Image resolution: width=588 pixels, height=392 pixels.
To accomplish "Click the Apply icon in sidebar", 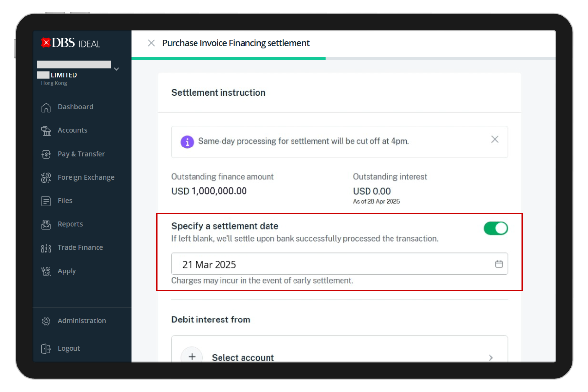I will 46,271.
